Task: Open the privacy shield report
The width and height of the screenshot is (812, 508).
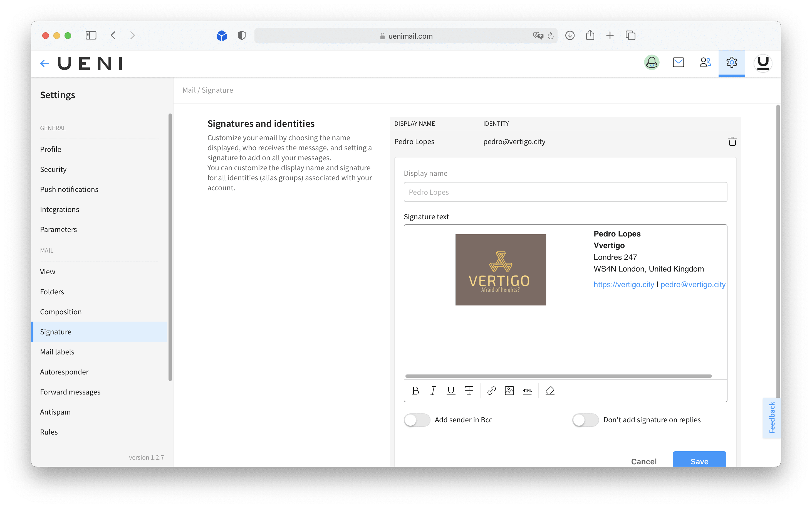Action: (242, 35)
